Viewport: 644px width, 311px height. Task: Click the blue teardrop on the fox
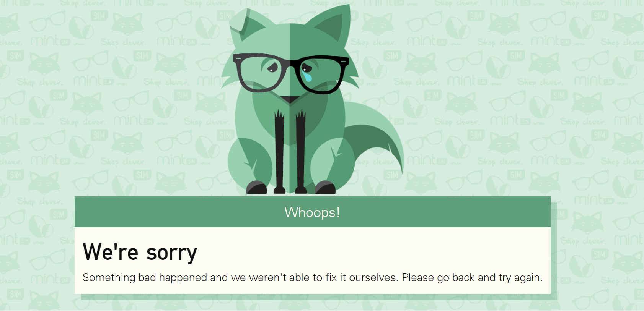(x=308, y=78)
